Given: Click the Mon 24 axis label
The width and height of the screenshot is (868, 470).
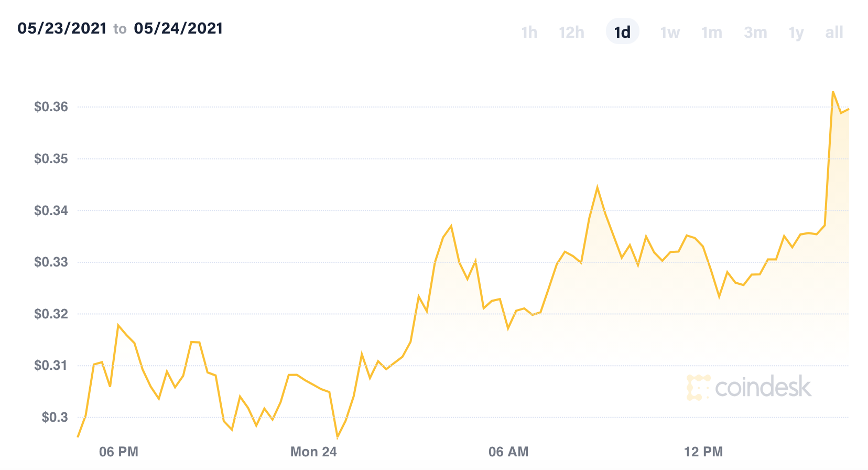Looking at the screenshot, I should click(x=312, y=452).
